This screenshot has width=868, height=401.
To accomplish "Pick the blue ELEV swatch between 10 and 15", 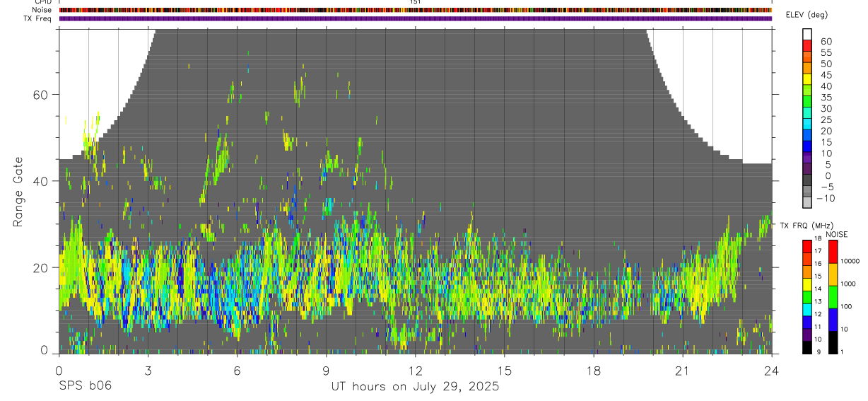I will coord(807,147).
